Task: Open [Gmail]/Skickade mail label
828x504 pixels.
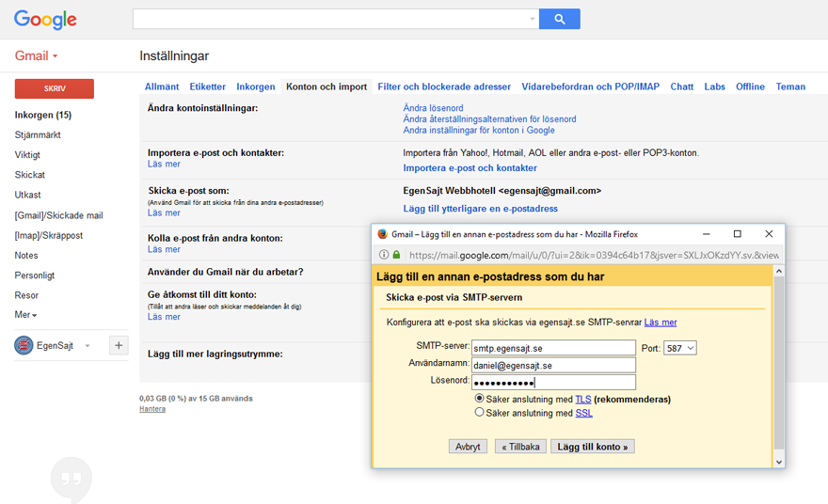Action: (58, 215)
